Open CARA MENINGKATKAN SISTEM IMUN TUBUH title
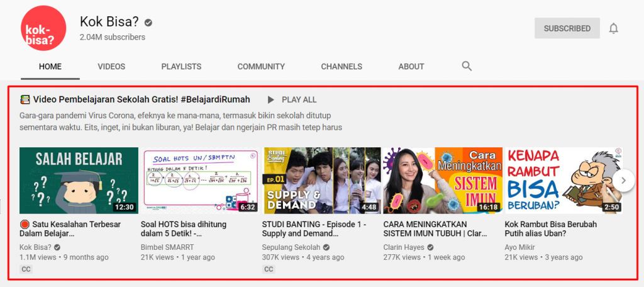 435,229
